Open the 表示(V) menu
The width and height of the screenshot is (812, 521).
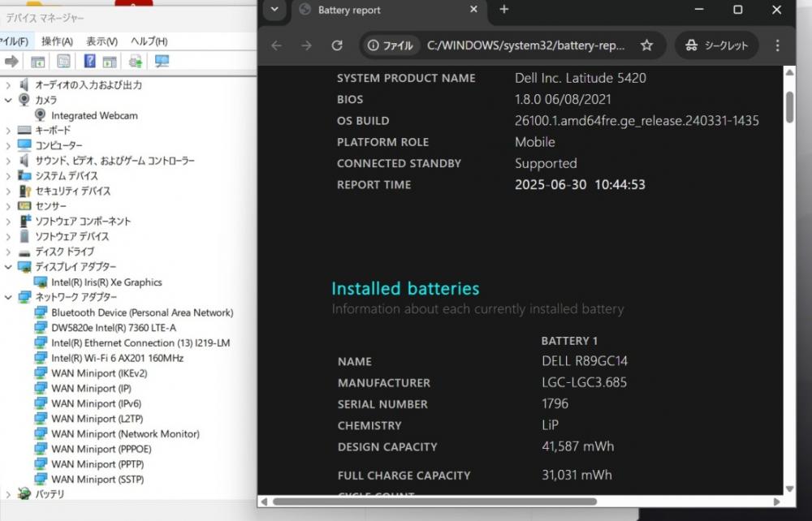click(x=101, y=41)
